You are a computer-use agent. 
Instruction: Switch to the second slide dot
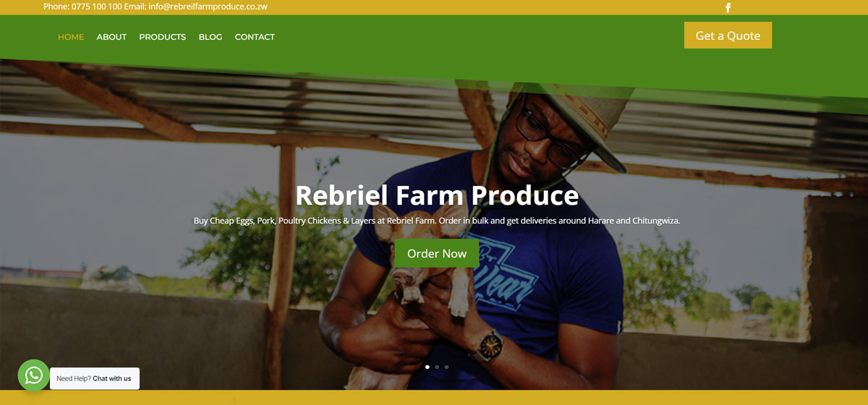pyautogui.click(x=437, y=367)
